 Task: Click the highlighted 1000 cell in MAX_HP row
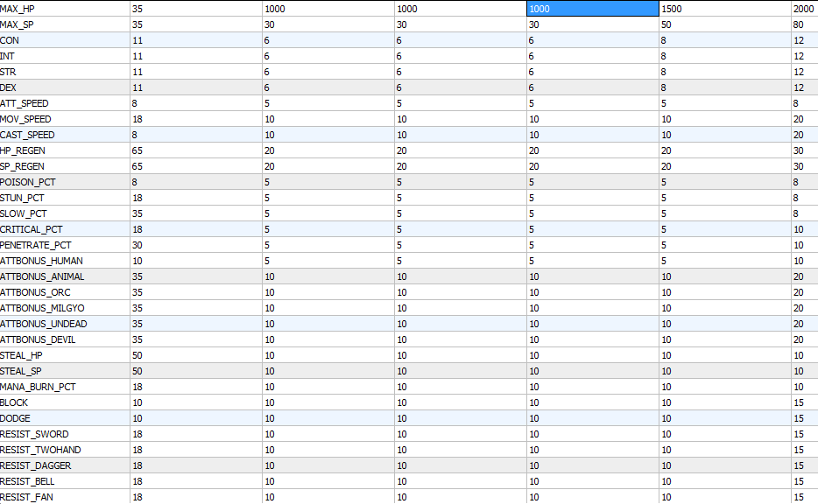(593, 9)
